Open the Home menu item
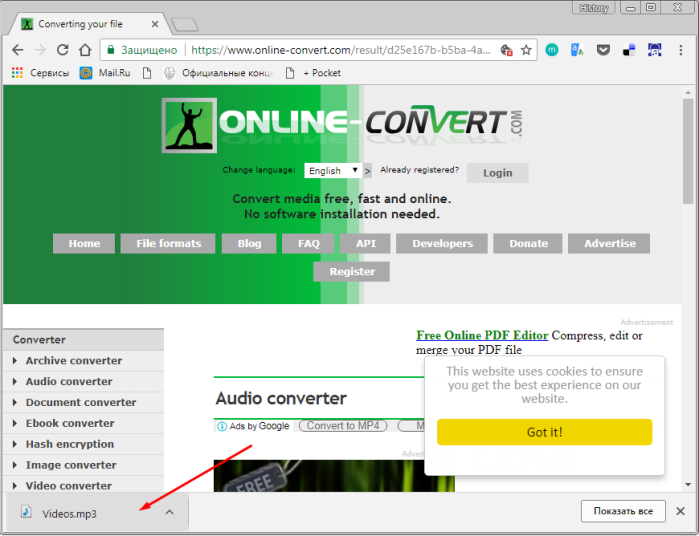 [84, 243]
